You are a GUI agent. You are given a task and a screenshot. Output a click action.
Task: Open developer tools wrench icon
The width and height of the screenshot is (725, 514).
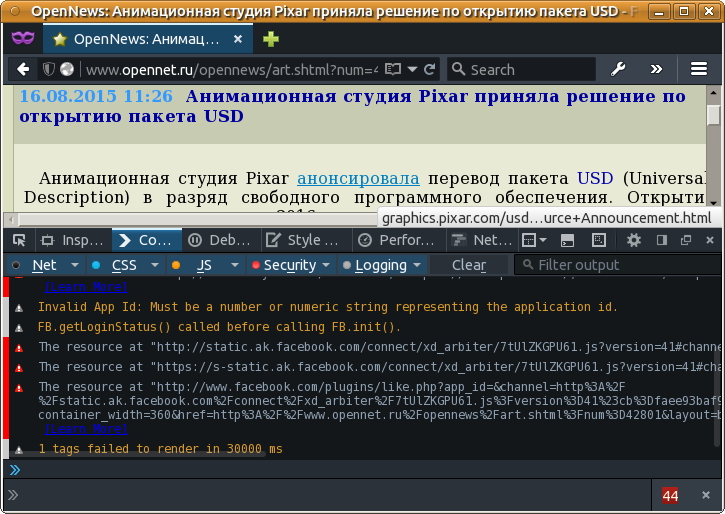tap(618, 69)
